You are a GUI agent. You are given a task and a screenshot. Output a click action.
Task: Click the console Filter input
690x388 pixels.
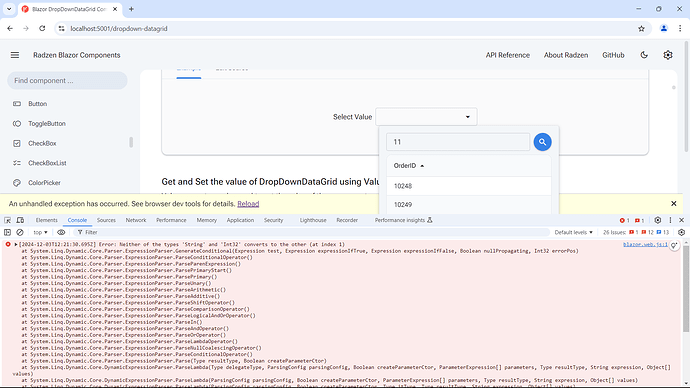tap(312, 232)
